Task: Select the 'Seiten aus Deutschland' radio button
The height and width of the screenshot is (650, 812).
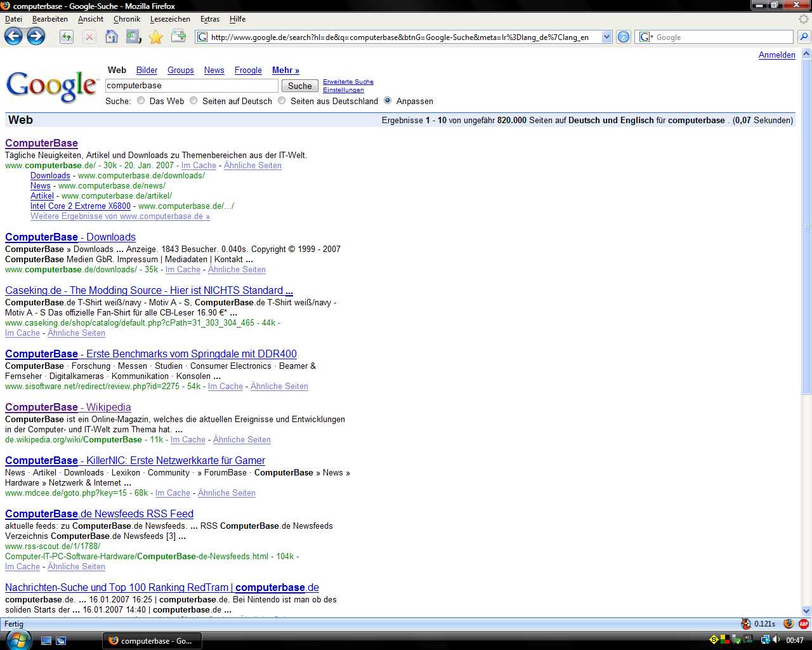Action: point(282,100)
